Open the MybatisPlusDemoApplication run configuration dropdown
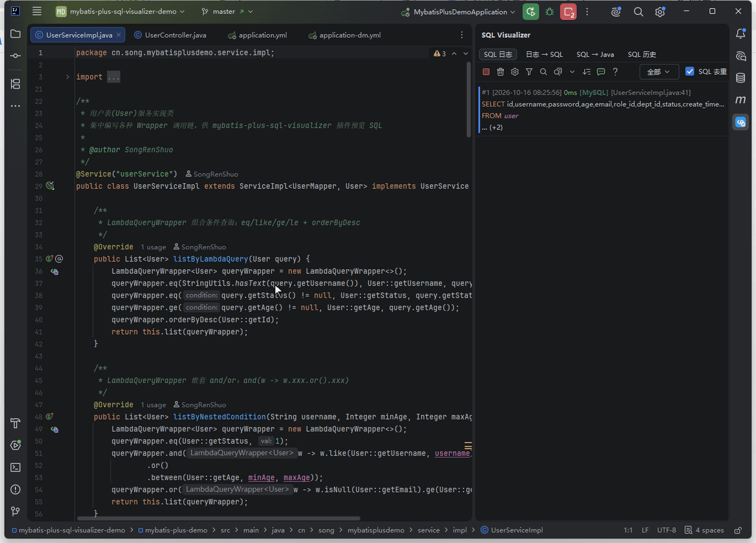This screenshot has height=543, width=756. (x=458, y=12)
